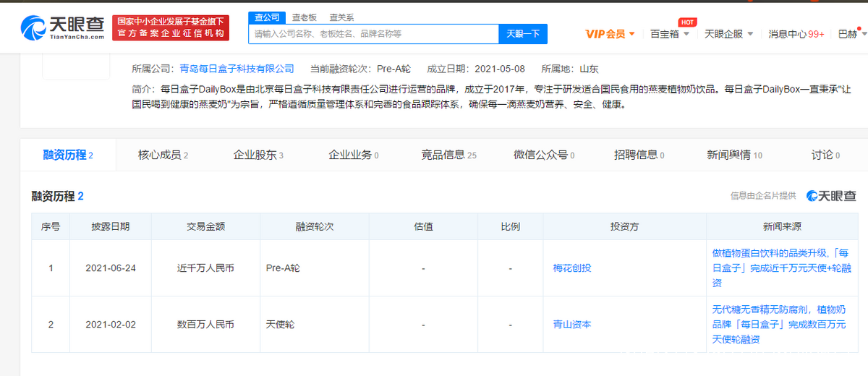Click the 天眼一下 search button
Image resolution: width=868 pixels, height=376 pixels.
click(x=523, y=34)
